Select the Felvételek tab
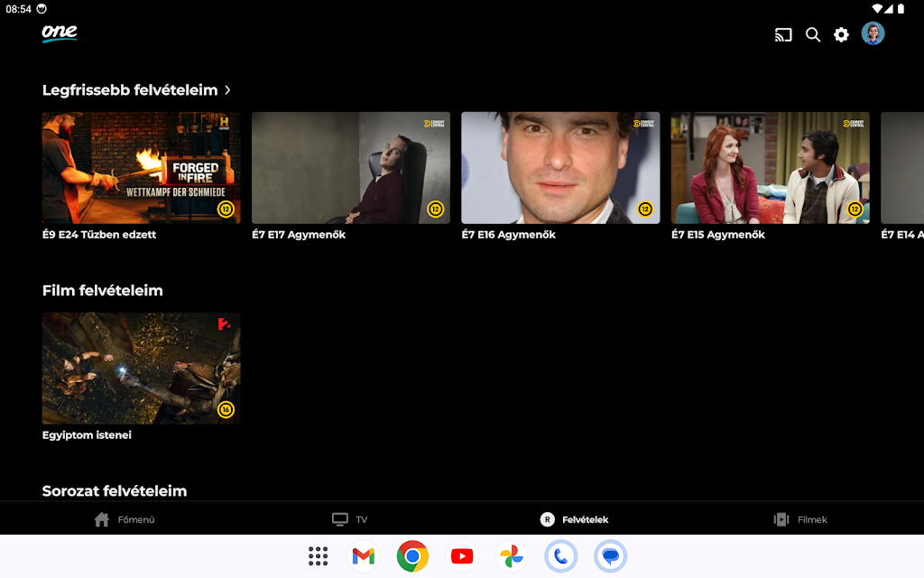The image size is (924, 578). click(x=574, y=519)
